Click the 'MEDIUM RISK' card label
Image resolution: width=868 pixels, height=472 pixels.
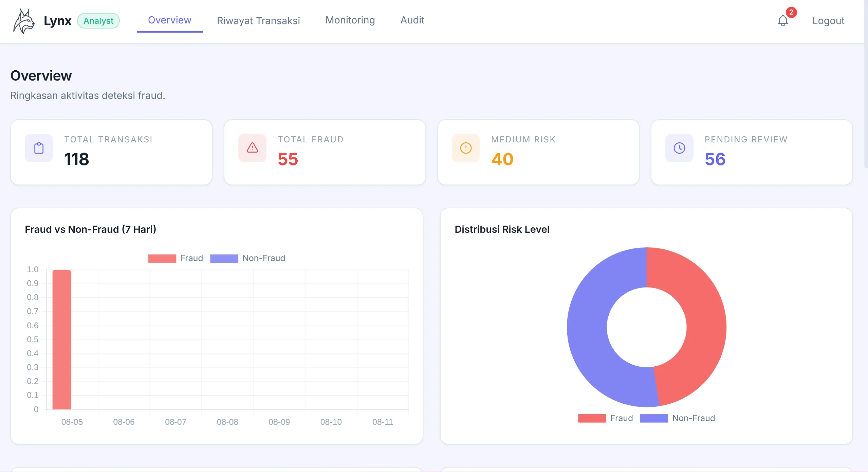point(523,139)
